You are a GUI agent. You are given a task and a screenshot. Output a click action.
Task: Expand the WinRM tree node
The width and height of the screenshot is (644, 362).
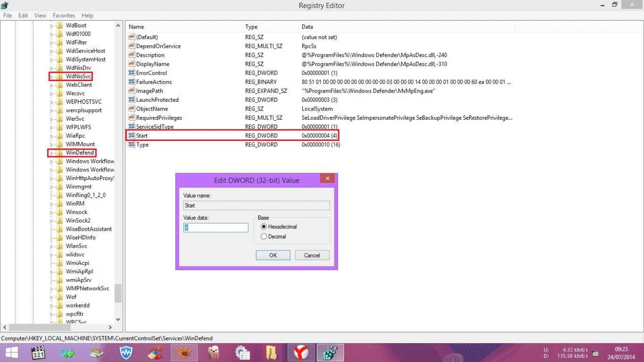[x=52, y=204]
